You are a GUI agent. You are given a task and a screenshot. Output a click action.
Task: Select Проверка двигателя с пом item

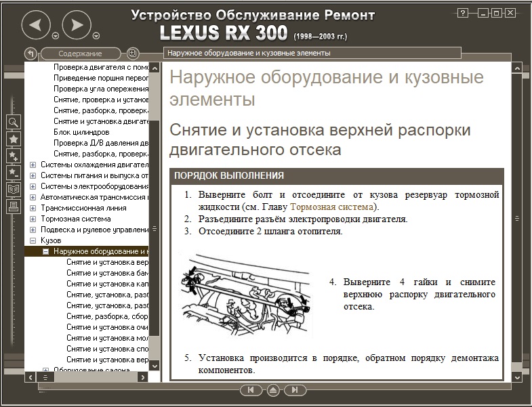pos(101,67)
